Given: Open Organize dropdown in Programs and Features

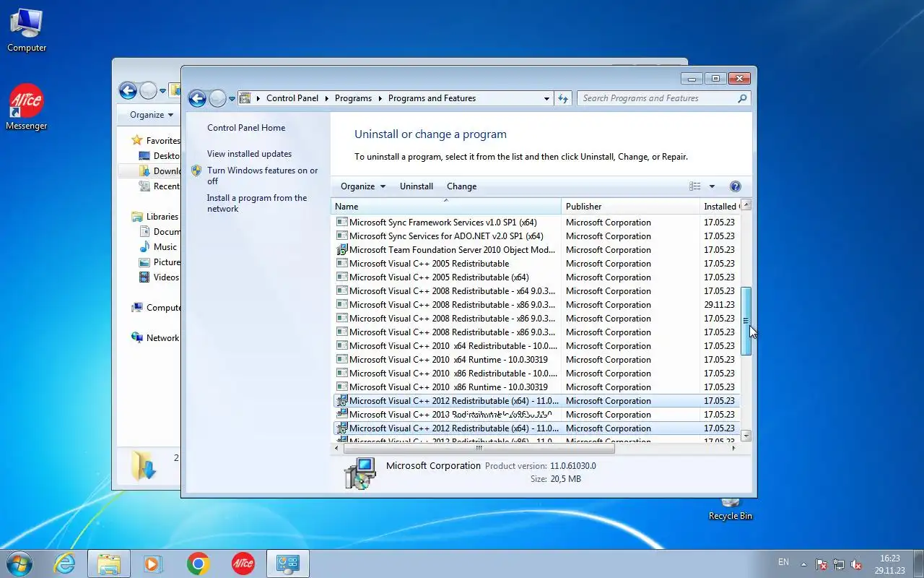Looking at the screenshot, I should coord(363,186).
